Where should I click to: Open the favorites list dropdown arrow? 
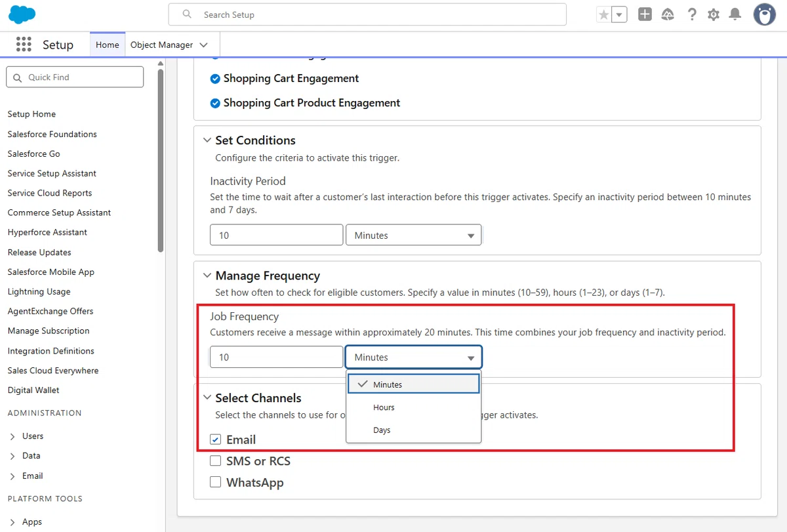(x=620, y=14)
